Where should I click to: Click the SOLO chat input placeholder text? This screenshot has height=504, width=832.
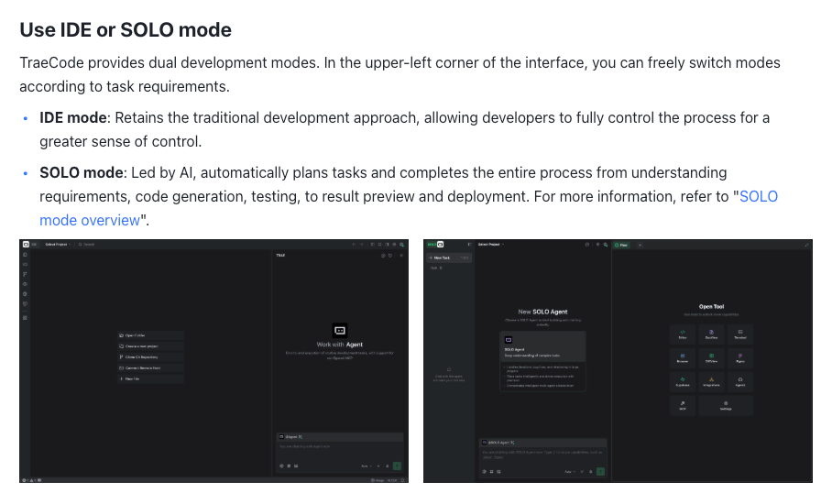[542, 455]
